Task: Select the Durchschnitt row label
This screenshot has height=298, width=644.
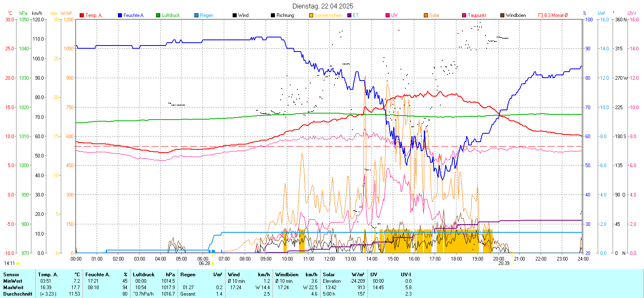Action: point(18,294)
